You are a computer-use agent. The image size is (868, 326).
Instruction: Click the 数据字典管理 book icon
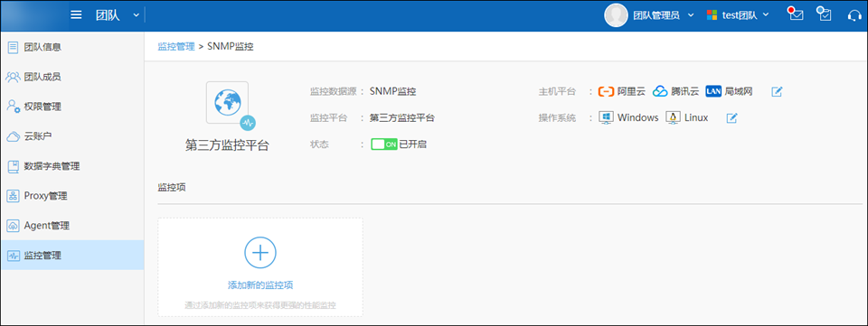click(13, 166)
